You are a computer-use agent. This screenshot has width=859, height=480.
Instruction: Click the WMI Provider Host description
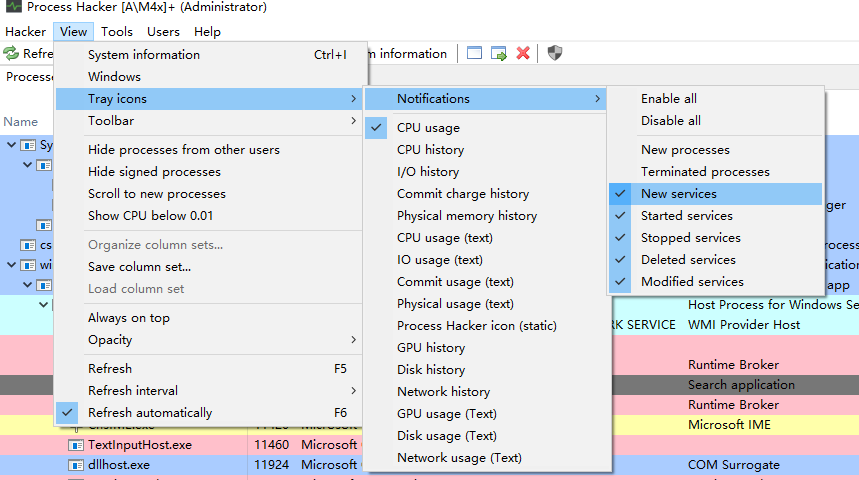[744, 325]
